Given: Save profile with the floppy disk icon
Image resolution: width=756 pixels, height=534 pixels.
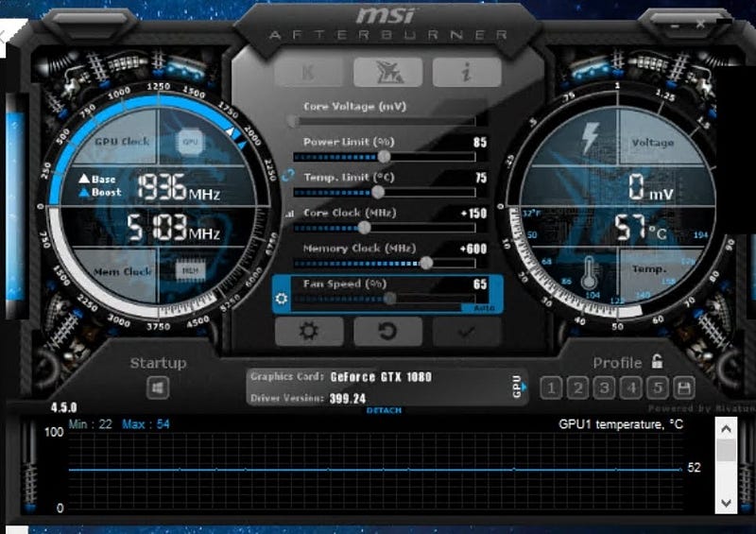Looking at the screenshot, I should tap(683, 388).
